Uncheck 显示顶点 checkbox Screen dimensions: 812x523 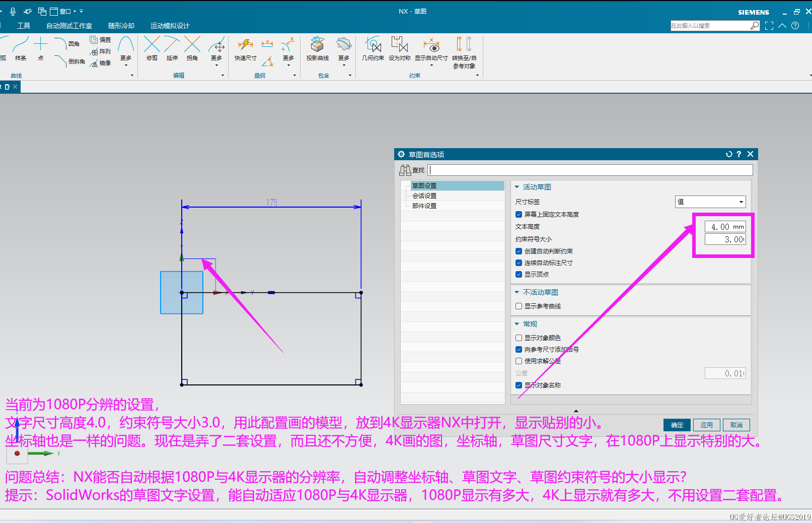519,274
